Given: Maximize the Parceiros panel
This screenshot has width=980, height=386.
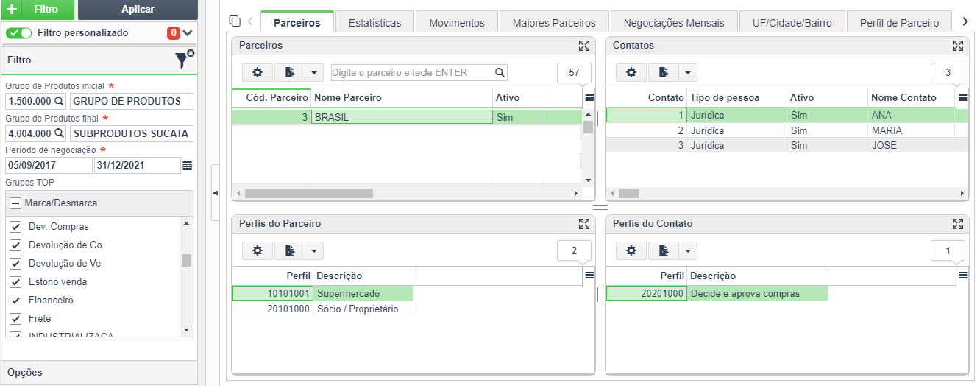Looking at the screenshot, I should point(584,46).
